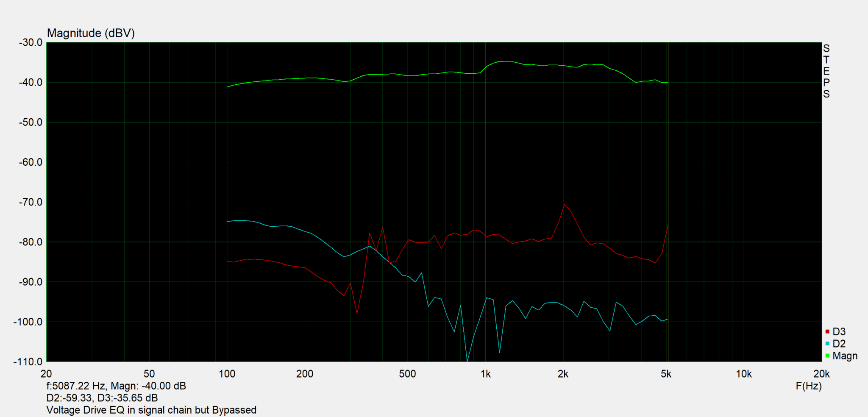Click the cursor readout 'f:5087.22 Hz, Magn: -40.00 dB'
Viewport: 868px width, 417px height.
(x=116, y=386)
